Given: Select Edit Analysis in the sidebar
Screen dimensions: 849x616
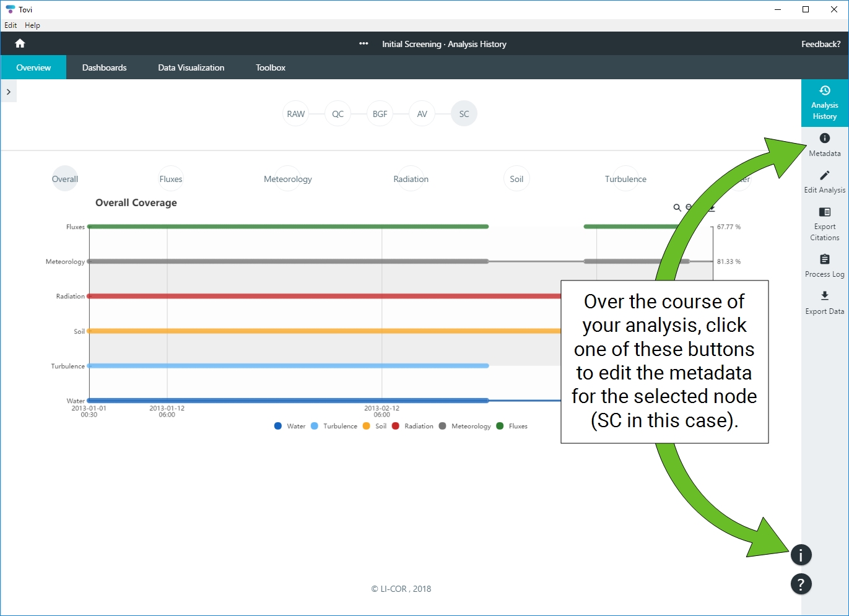Looking at the screenshot, I should click(824, 182).
